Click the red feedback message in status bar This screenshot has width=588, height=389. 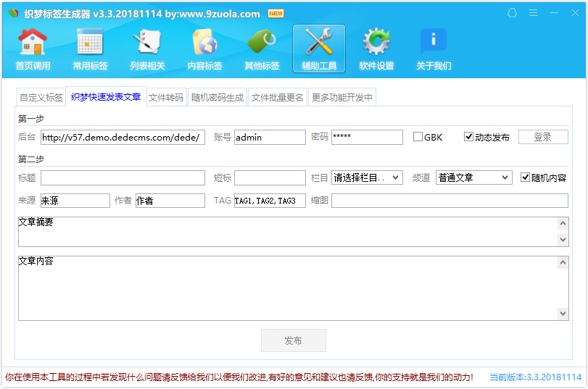click(x=239, y=377)
